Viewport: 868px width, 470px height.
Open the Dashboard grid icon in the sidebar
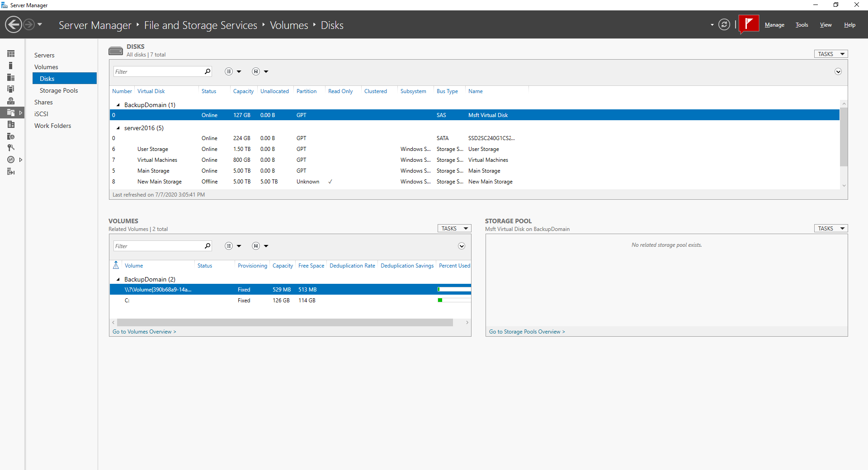(x=11, y=54)
